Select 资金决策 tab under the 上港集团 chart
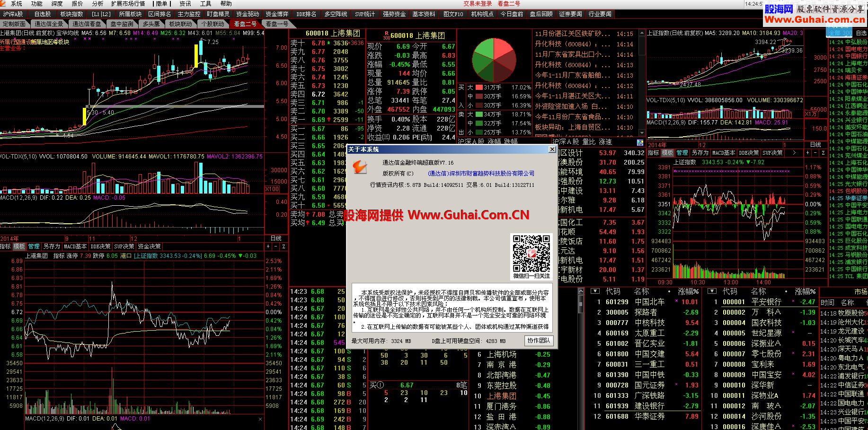 click(149, 246)
